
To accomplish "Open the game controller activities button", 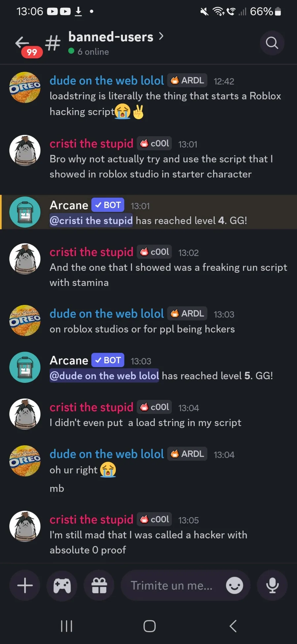I will (62, 586).
